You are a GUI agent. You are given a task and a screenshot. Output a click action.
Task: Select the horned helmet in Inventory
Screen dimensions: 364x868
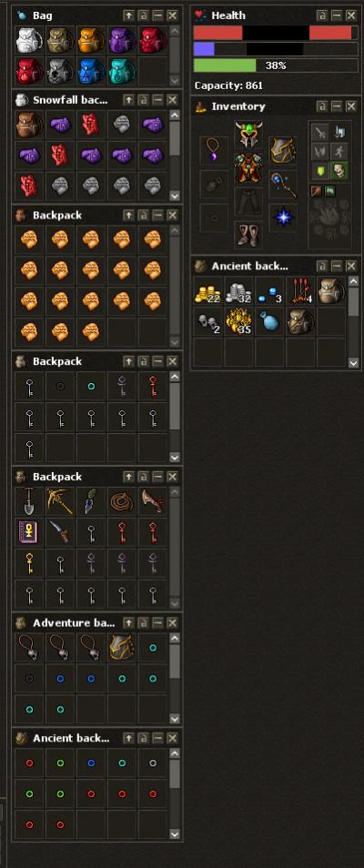(248, 136)
